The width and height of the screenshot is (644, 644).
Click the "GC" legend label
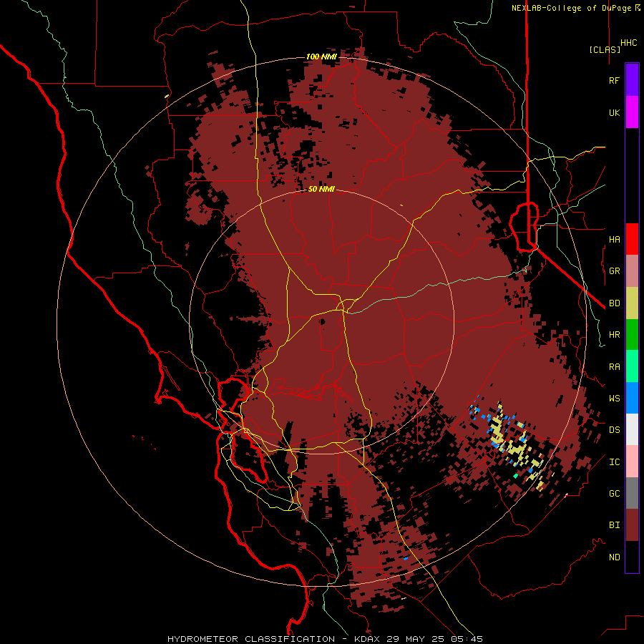(614, 494)
